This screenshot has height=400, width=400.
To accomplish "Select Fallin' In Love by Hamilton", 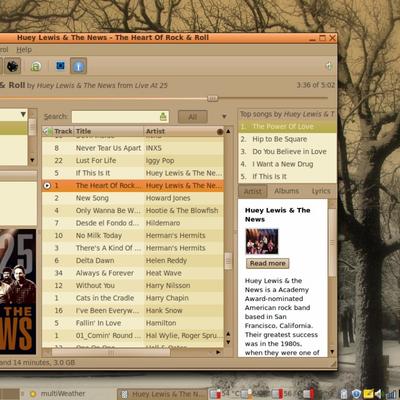I will pyautogui.click(x=133, y=323).
